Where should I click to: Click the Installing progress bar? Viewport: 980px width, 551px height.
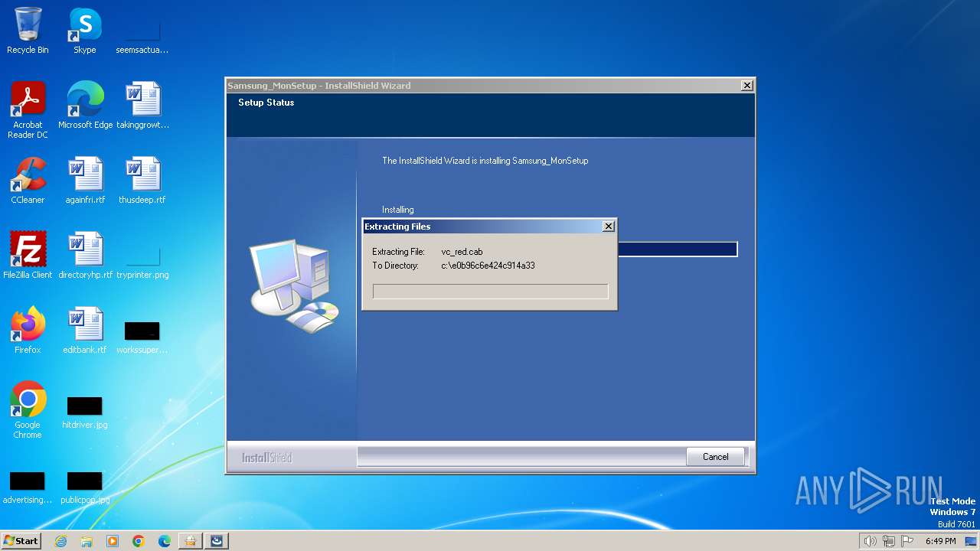677,249
